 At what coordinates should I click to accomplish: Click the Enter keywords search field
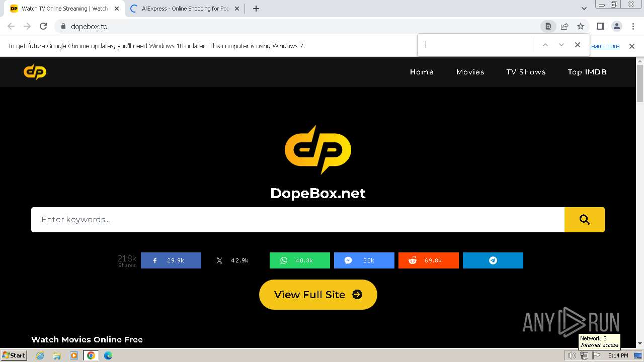[x=298, y=220]
